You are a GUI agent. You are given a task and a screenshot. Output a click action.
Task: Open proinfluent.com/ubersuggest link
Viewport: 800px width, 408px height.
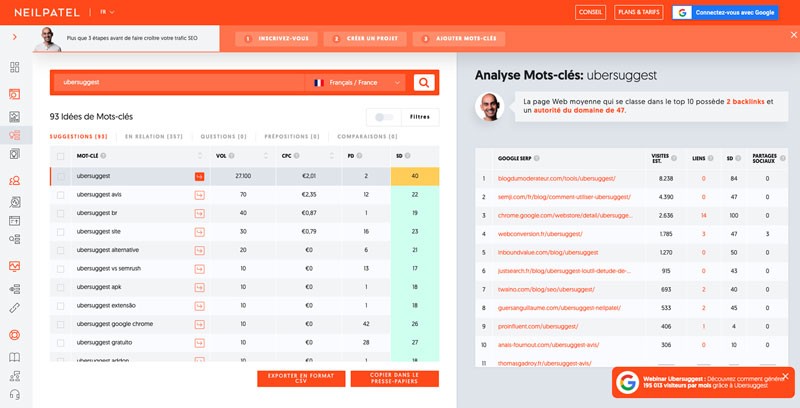(x=538, y=326)
